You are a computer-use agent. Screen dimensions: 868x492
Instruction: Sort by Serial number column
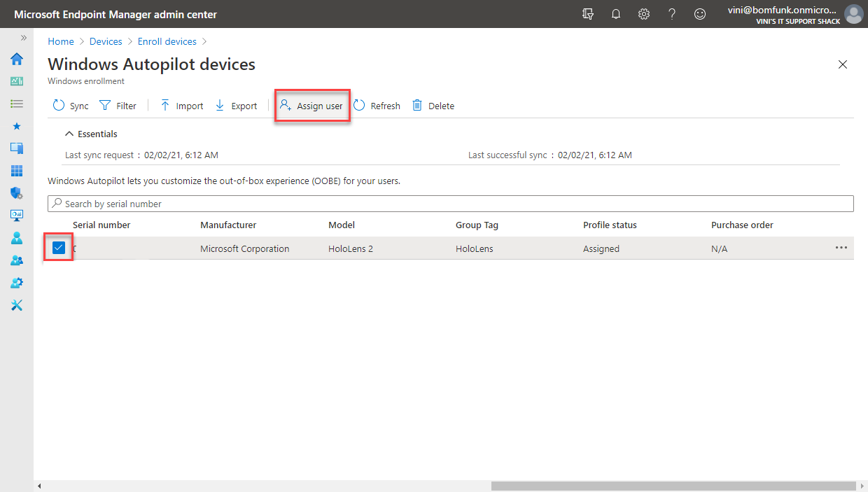coord(101,225)
